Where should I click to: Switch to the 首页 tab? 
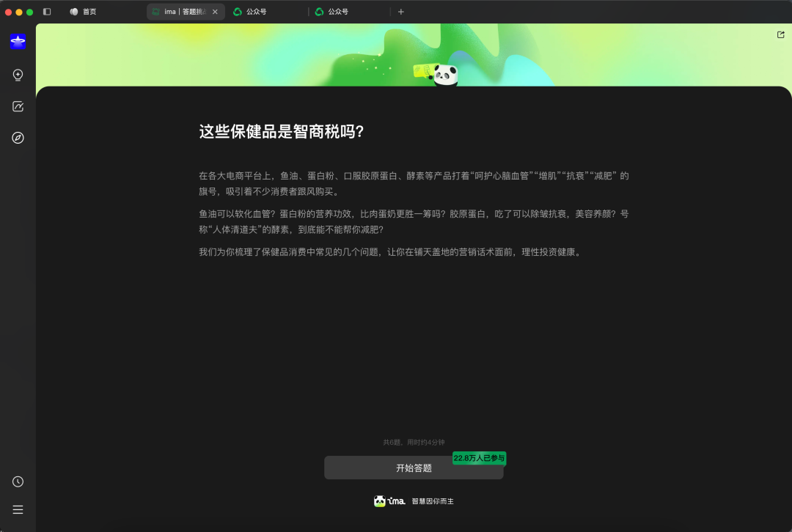click(84, 11)
